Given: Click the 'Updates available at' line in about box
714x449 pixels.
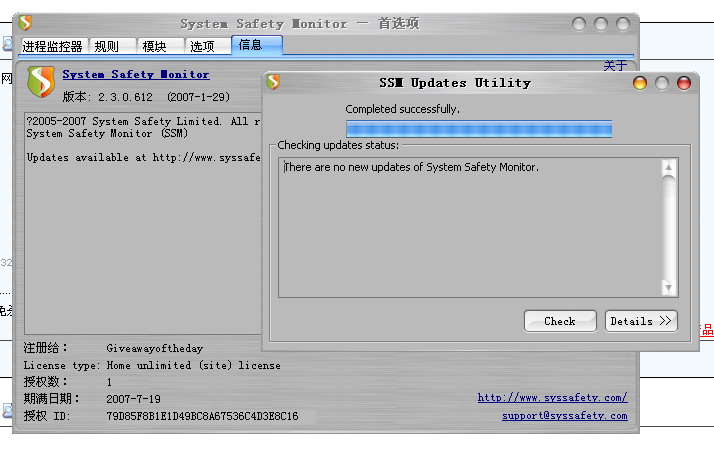Looking at the screenshot, I should [x=143, y=158].
